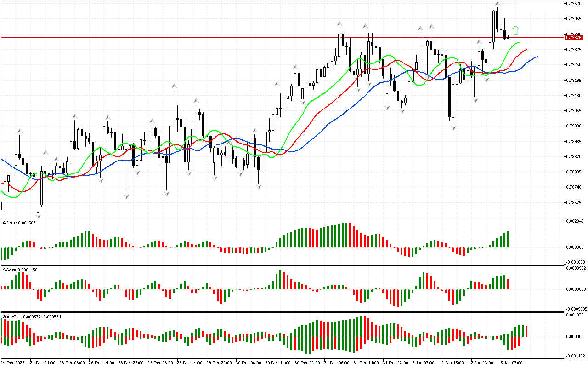Select right end of green Alligator lips line
Viewport: 588px width, 368px height.
(x=519, y=42)
